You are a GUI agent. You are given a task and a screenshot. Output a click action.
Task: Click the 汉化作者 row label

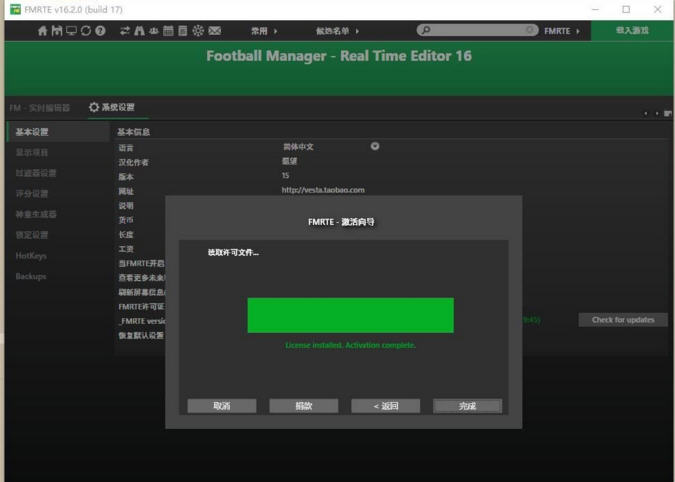(x=133, y=162)
